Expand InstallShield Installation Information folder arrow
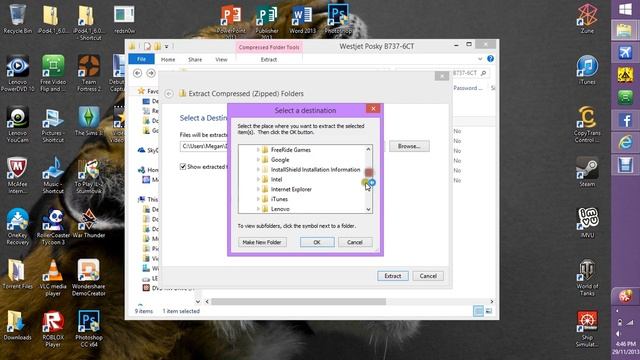The image size is (640, 360). tap(258, 169)
